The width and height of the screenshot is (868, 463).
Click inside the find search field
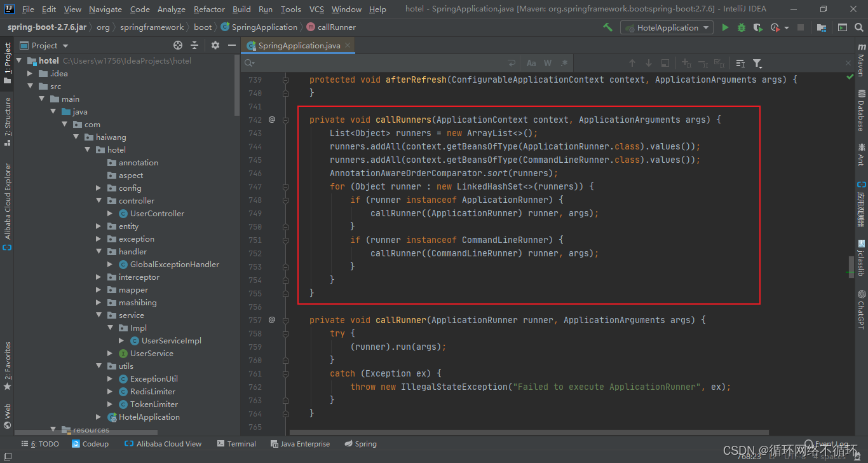[x=381, y=64]
